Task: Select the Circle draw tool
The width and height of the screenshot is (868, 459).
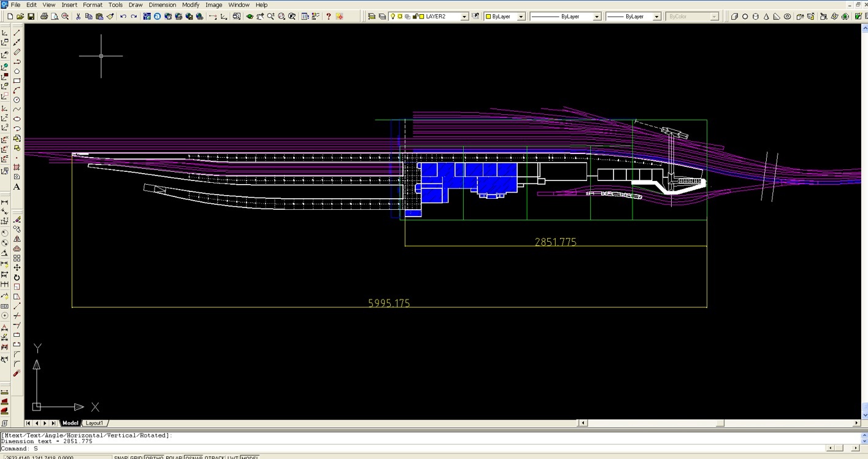Action: [17, 99]
